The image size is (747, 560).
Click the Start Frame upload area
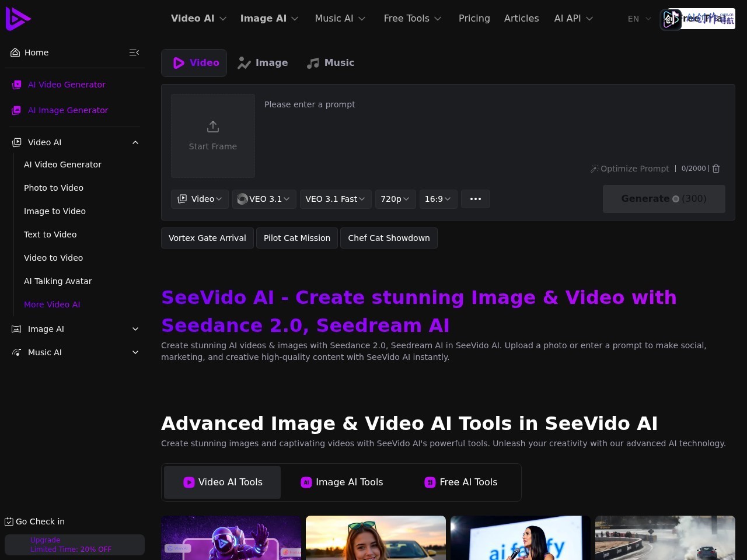pos(213,136)
